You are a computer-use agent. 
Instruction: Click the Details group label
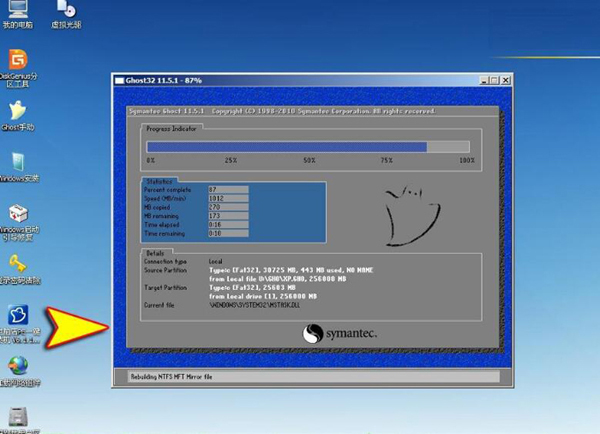pos(155,253)
